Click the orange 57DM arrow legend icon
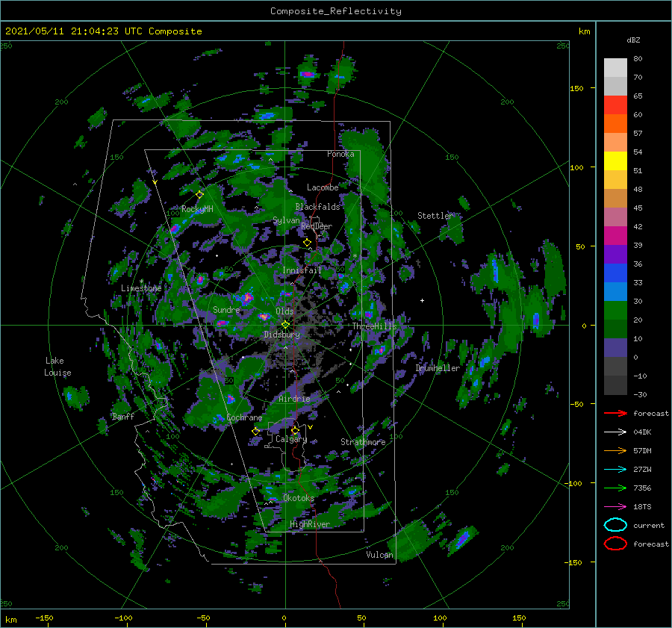 pos(615,450)
